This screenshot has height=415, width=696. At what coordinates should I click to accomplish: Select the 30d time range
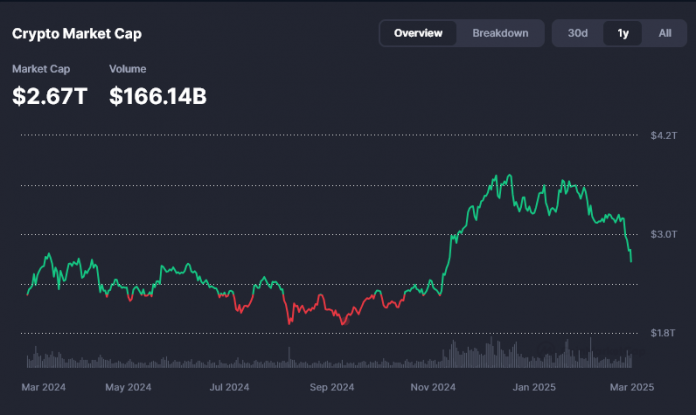tap(578, 33)
